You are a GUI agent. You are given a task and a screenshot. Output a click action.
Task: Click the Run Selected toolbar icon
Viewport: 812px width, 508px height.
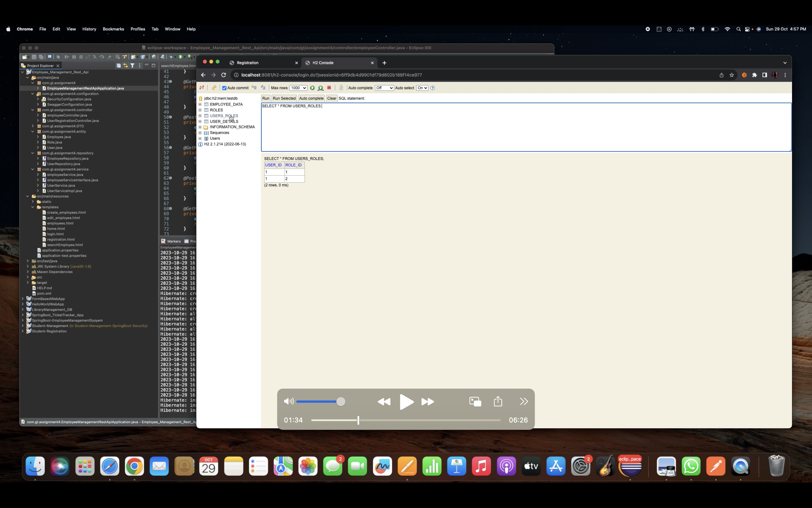click(x=321, y=88)
